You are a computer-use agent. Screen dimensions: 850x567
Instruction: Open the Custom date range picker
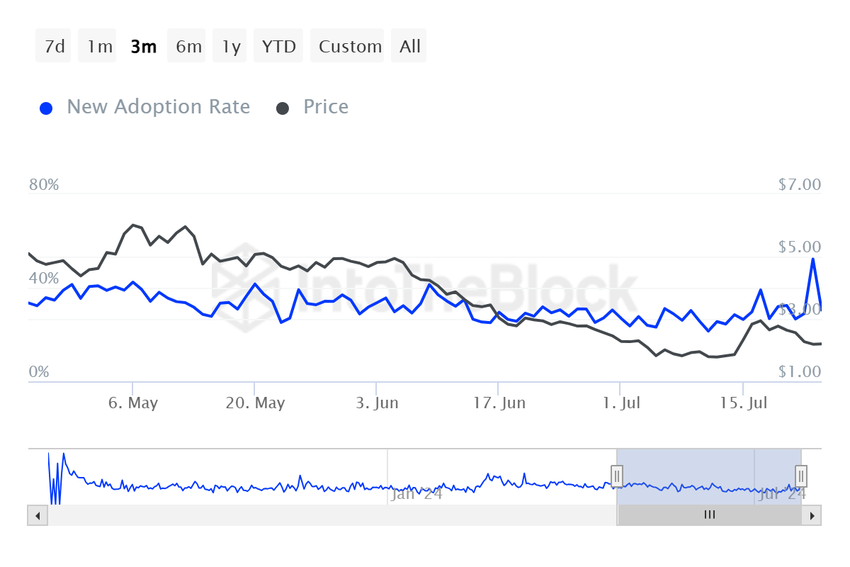tap(350, 46)
